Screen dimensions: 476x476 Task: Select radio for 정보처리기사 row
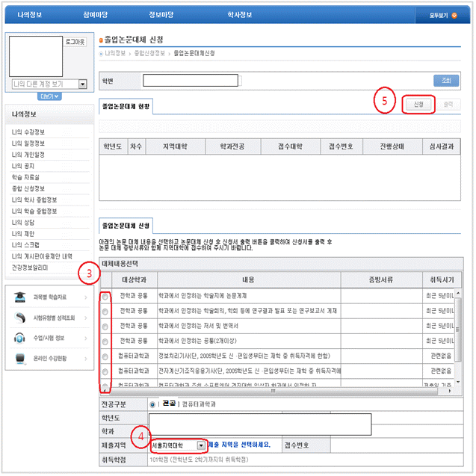105,357
